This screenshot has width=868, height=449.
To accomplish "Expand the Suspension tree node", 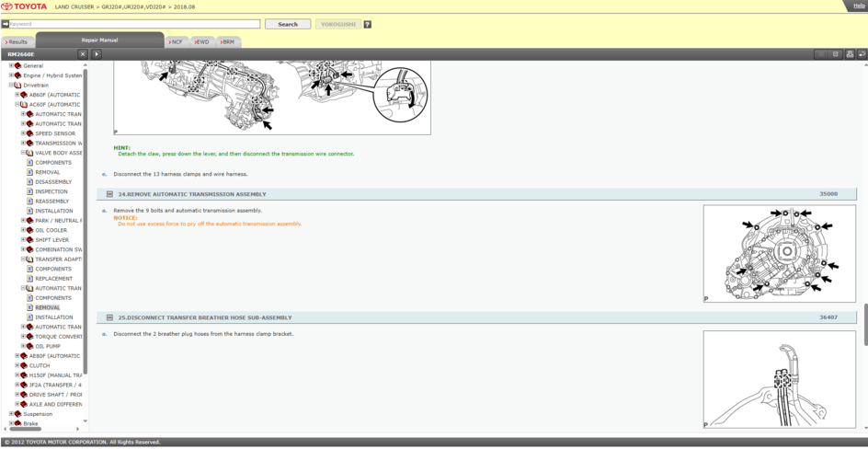I will pyautogui.click(x=12, y=414).
